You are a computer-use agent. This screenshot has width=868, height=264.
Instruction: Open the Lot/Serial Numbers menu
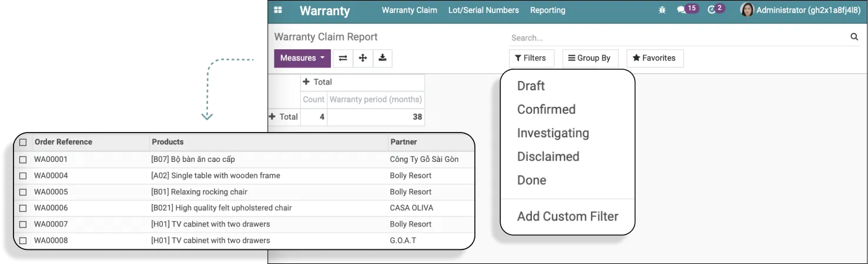point(483,10)
